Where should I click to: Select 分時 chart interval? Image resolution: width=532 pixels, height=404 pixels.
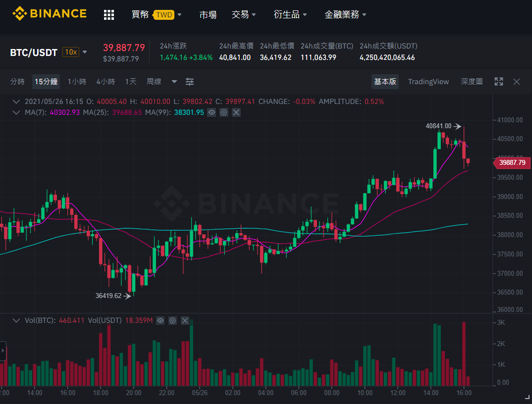coord(17,82)
